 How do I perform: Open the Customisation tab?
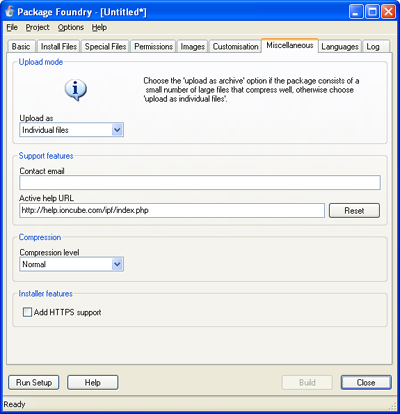pos(235,47)
